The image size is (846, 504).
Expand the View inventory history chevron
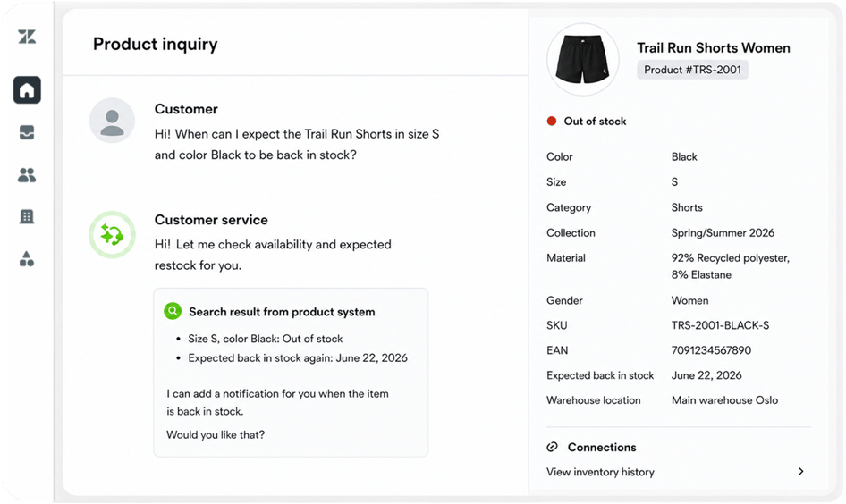click(x=800, y=471)
